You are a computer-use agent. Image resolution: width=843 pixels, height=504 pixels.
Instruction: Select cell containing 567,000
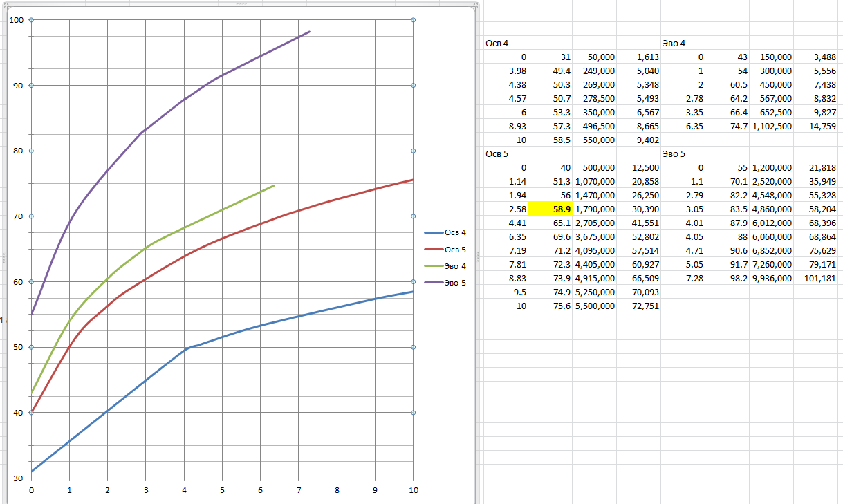pyautogui.click(x=772, y=98)
